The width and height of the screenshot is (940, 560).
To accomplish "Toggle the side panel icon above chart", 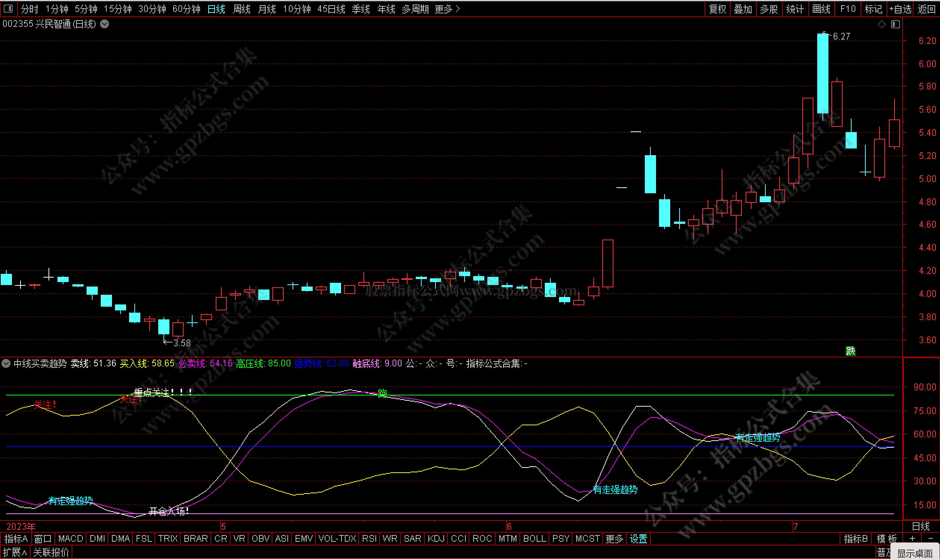I will click(896, 24).
